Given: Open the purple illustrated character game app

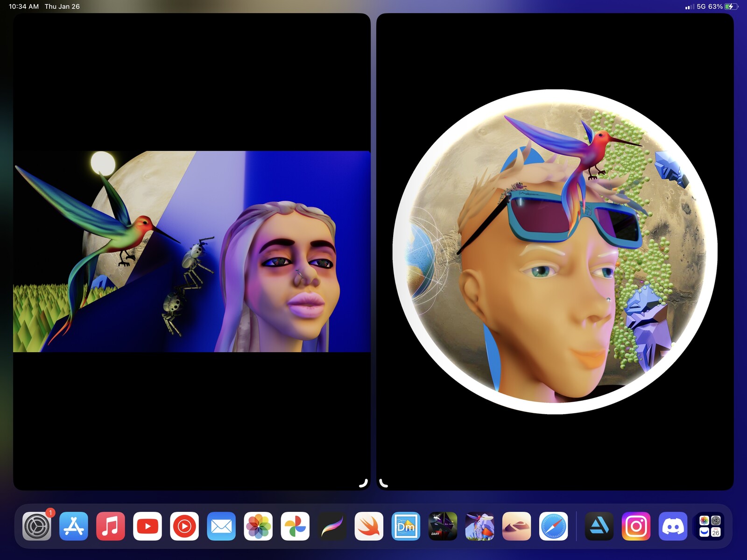Looking at the screenshot, I should pyautogui.click(x=479, y=526).
